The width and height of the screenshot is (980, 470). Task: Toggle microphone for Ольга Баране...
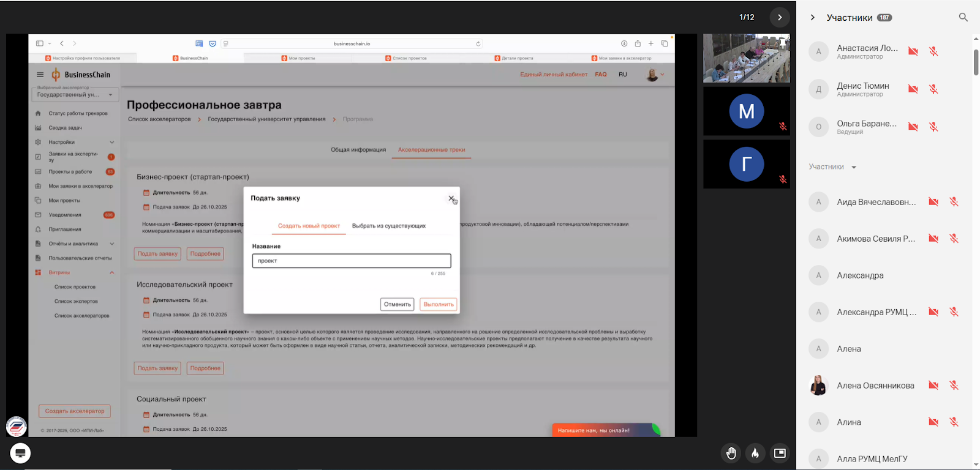pyautogui.click(x=933, y=127)
